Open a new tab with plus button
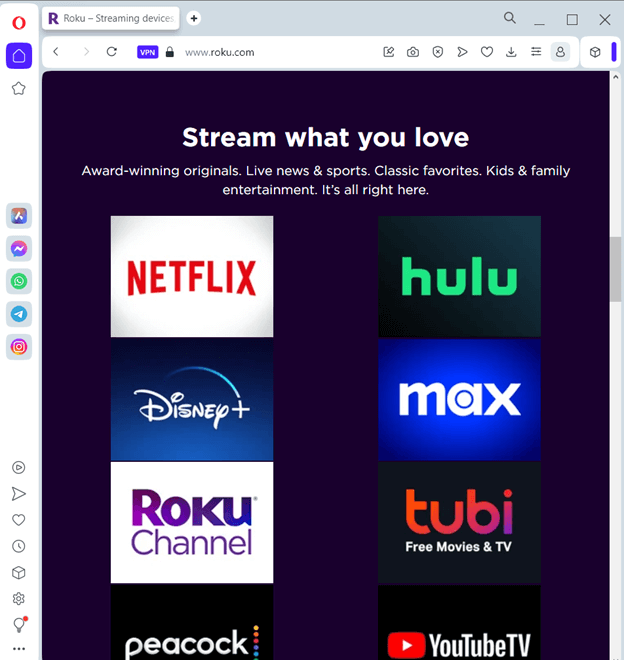Image resolution: width=624 pixels, height=660 pixels. coord(194,19)
